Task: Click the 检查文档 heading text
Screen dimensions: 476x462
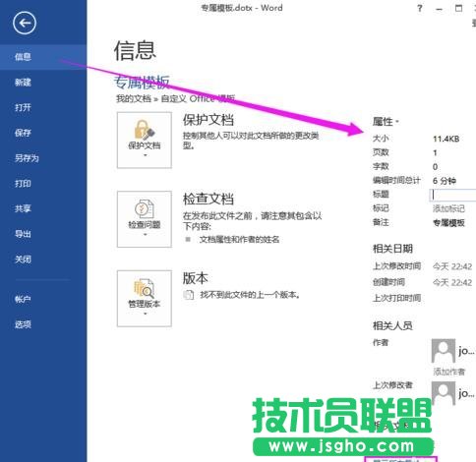Action: click(x=208, y=199)
